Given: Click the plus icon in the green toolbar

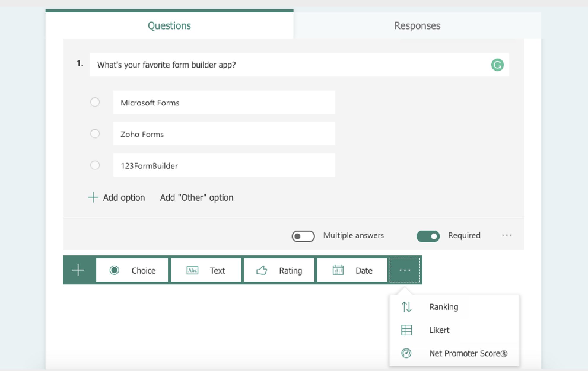Looking at the screenshot, I should (x=78, y=270).
